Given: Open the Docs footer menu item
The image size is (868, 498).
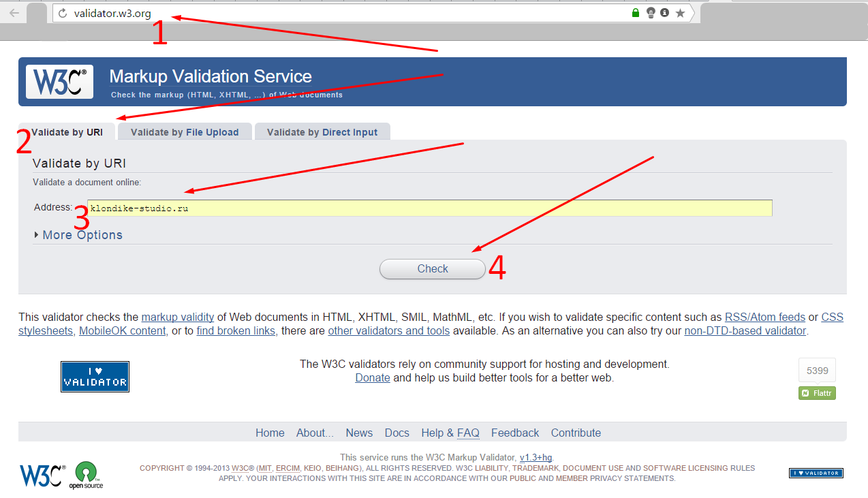Looking at the screenshot, I should point(397,433).
